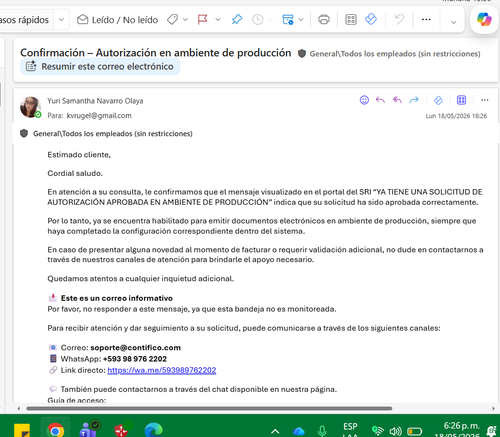Click the horizontal scrollbar thumb
The image size is (500, 437).
209,408
